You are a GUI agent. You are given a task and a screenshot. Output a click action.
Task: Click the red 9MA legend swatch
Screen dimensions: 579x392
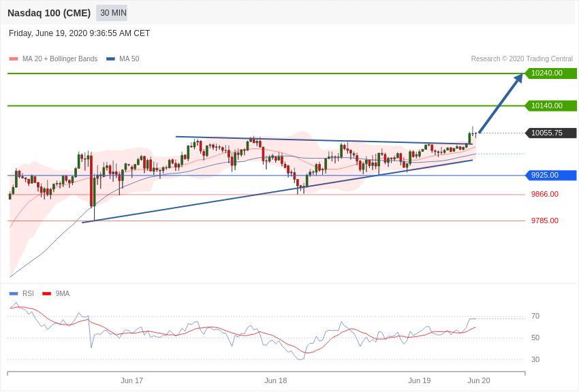(46, 294)
